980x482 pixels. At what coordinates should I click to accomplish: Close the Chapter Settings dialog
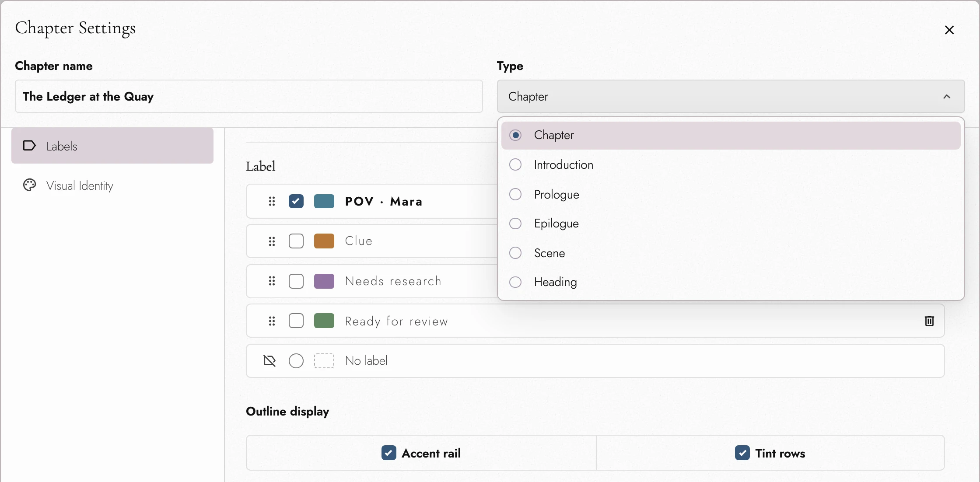click(x=949, y=30)
